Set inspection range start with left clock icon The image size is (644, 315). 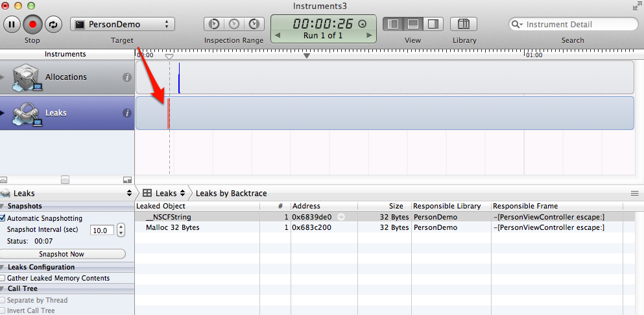tap(214, 24)
